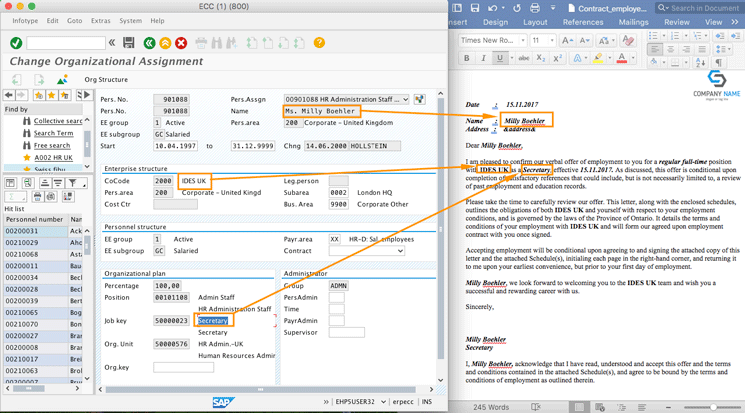Click the Word bullet list icon
The width and height of the screenshot is (745, 413).
point(653,36)
